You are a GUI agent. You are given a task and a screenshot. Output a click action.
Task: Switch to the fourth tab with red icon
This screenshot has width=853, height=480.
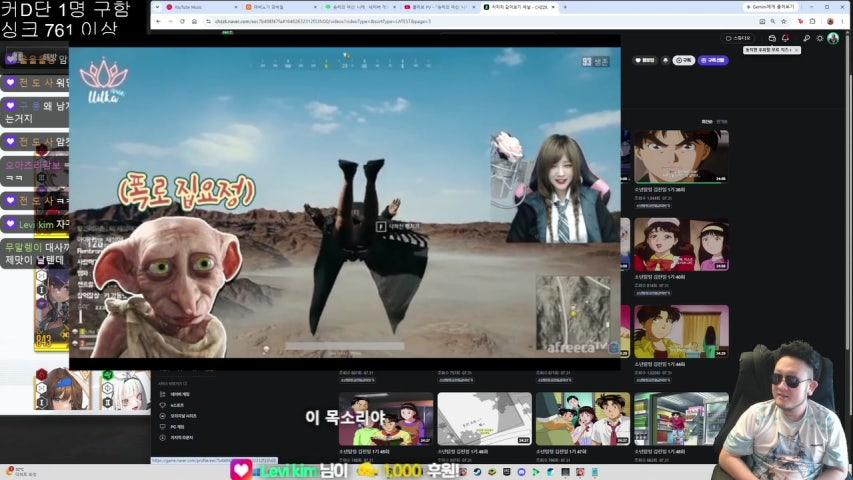(x=438, y=7)
